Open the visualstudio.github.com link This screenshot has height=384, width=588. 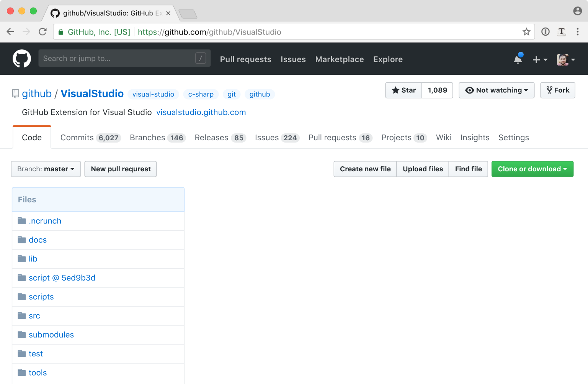pos(201,112)
